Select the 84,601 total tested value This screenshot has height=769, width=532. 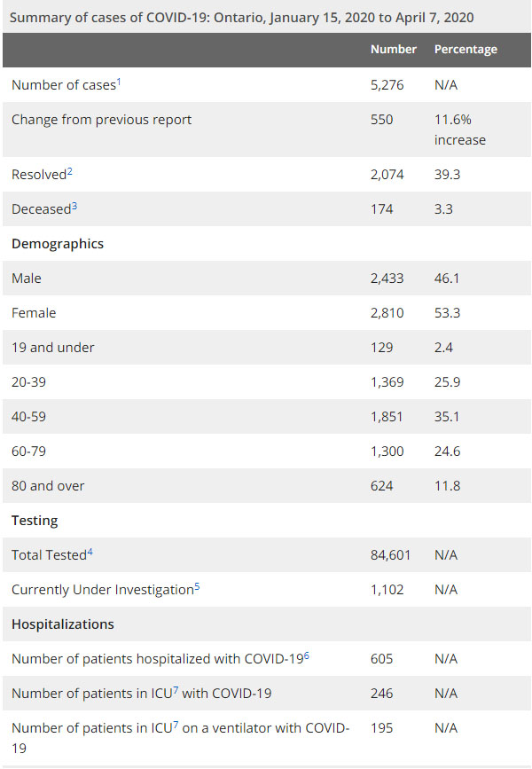click(x=390, y=555)
